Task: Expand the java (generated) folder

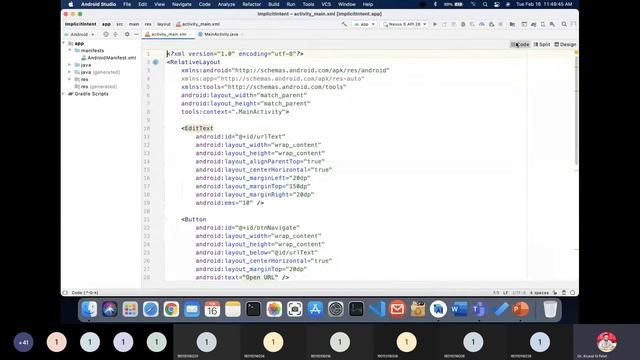Action: (x=70, y=72)
